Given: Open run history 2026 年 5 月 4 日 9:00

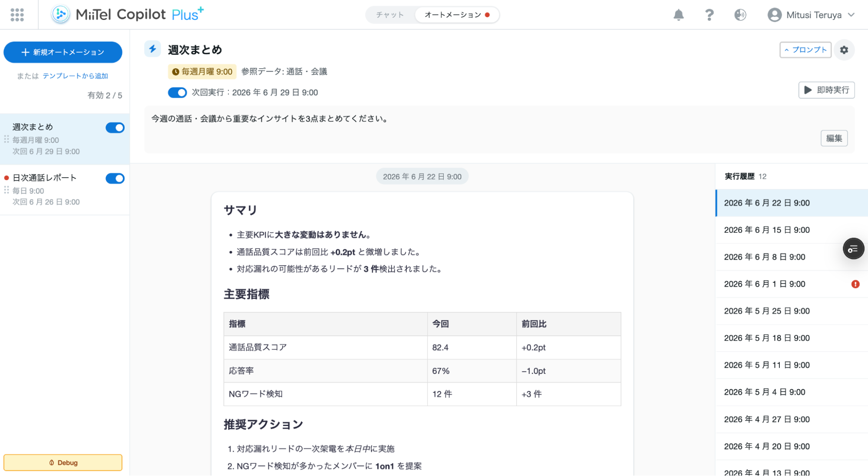Looking at the screenshot, I should [x=792, y=392].
